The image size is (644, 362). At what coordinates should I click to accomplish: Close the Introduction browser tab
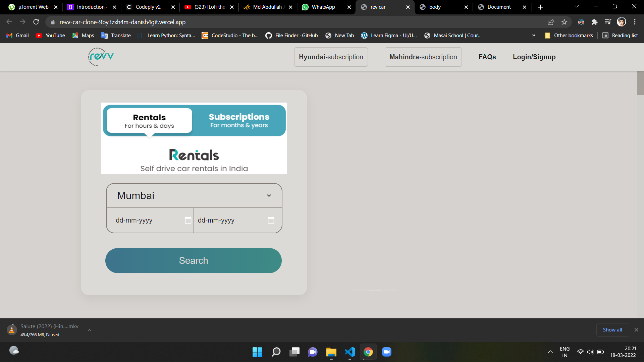114,7
